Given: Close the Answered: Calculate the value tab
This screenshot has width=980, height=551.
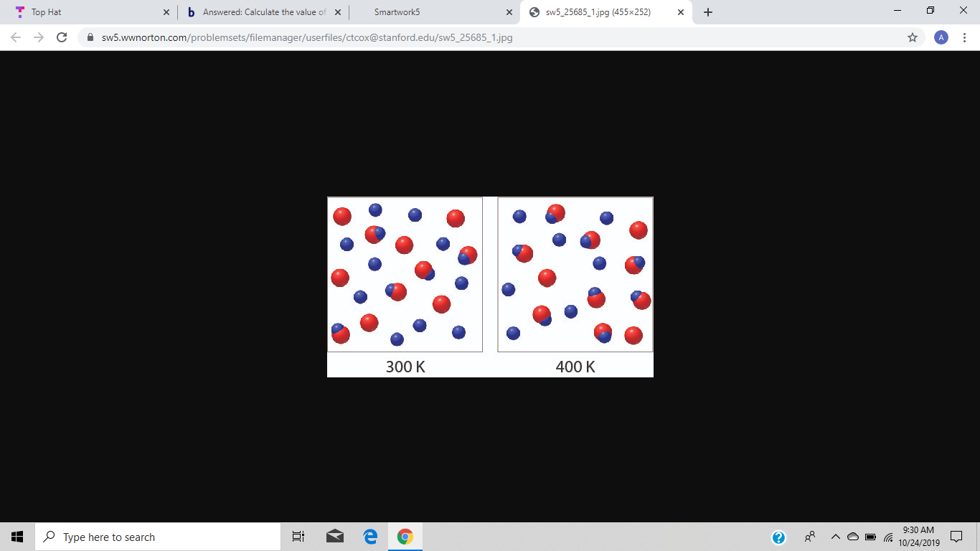Looking at the screenshot, I should 338,12.
